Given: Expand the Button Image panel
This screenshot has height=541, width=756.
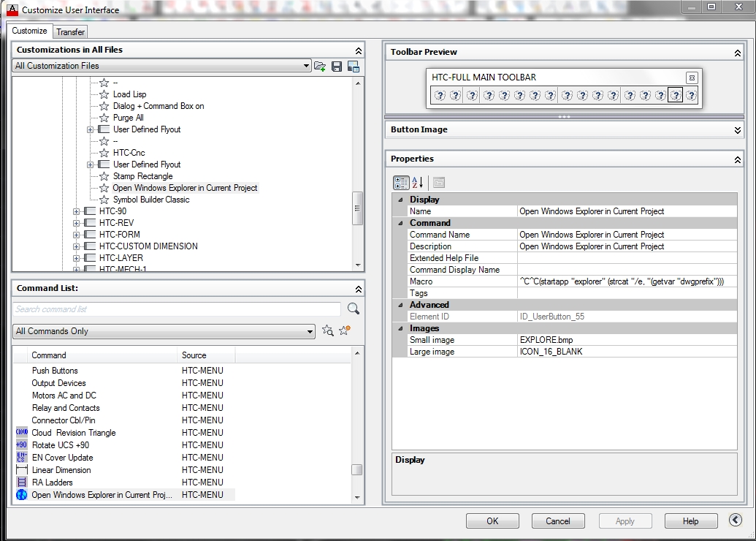Looking at the screenshot, I should pos(737,130).
